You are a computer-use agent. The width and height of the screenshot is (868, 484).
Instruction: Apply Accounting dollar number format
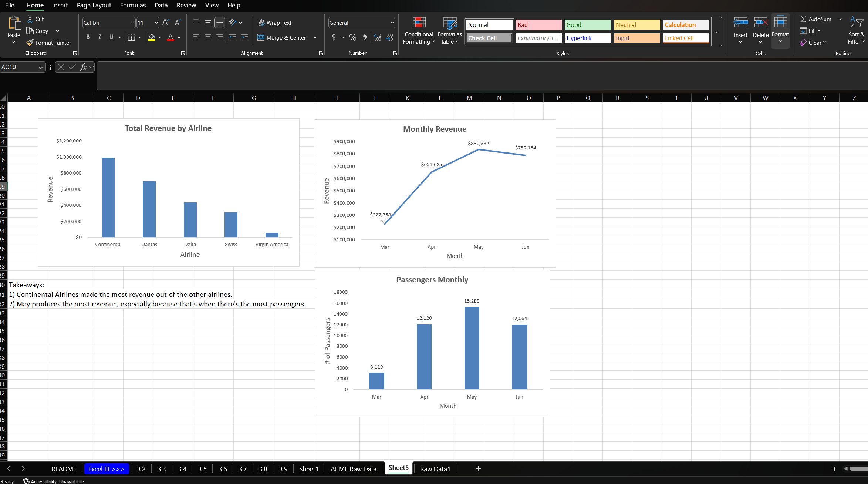coord(334,37)
